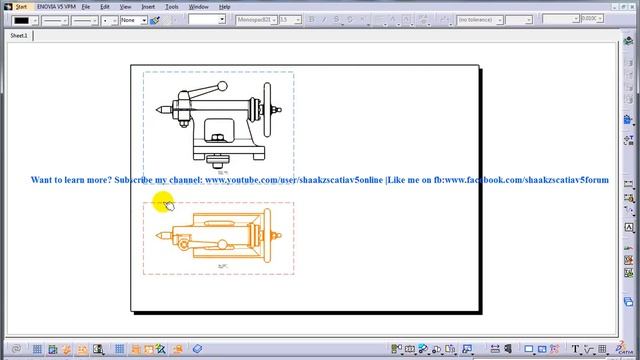Open the color dropdown next to the black swatch
Viewport: 640px width, 360px height.
(x=35, y=20)
